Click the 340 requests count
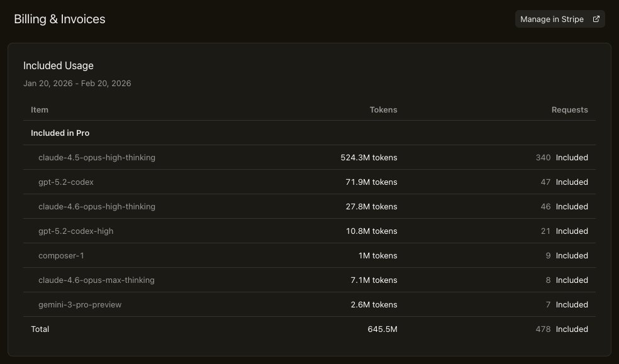 tap(544, 157)
